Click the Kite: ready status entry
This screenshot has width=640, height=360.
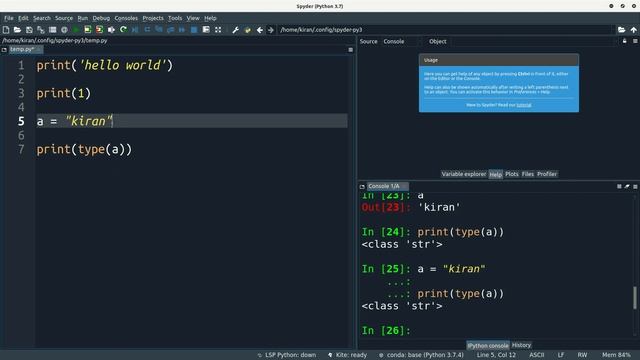pyautogui.click(x=347, y=355)
